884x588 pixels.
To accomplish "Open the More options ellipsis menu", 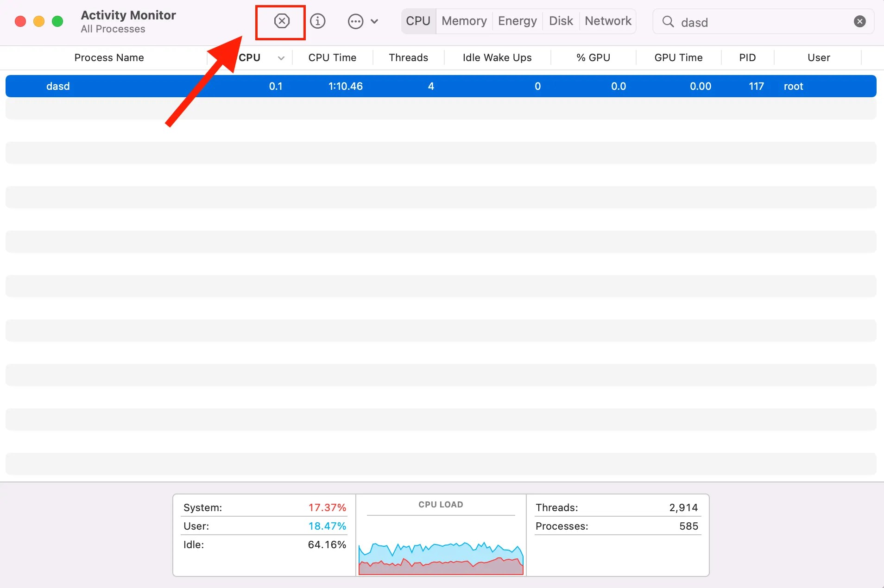I will [355, 21].
